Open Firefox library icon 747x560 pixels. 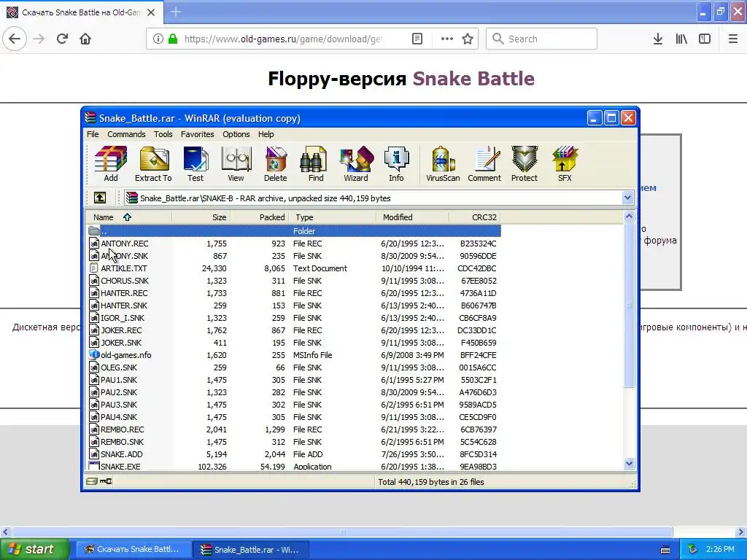[681, 39]
